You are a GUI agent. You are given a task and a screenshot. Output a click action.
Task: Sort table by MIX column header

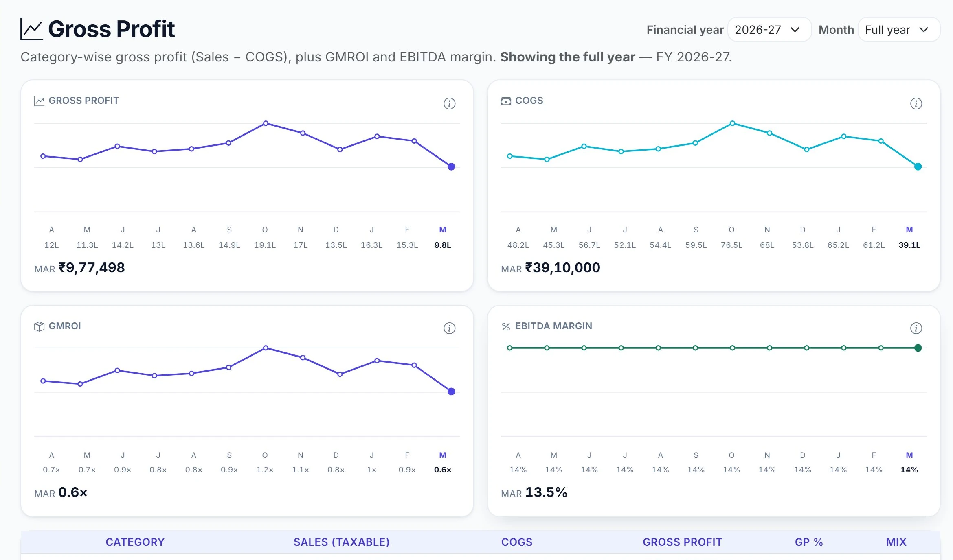pos(896,542)
